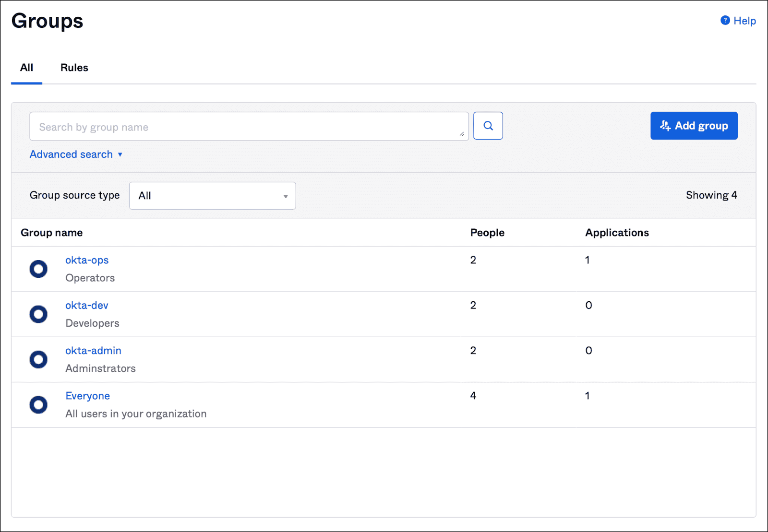Open the okta-ops group link
This screenshot has height=532, width=768.
tap(87, 260)
